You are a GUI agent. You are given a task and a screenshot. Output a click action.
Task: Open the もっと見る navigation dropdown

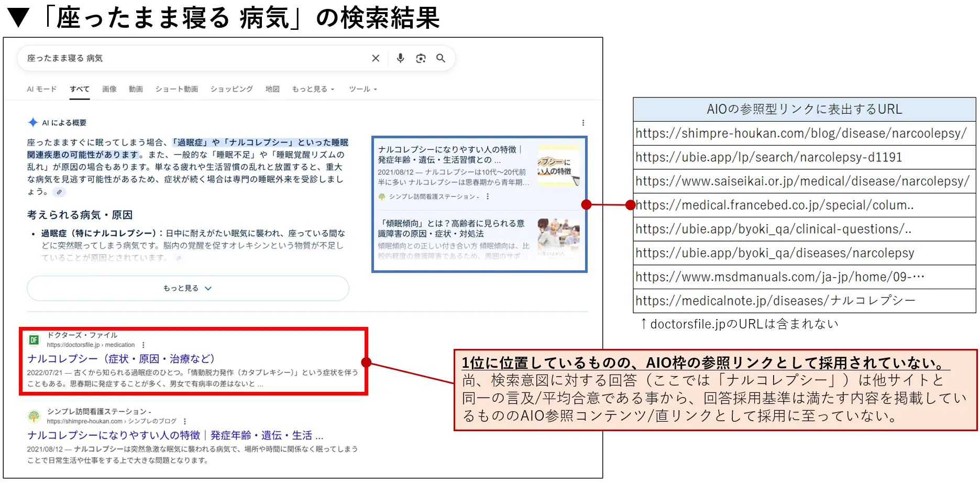coord(312,89)
